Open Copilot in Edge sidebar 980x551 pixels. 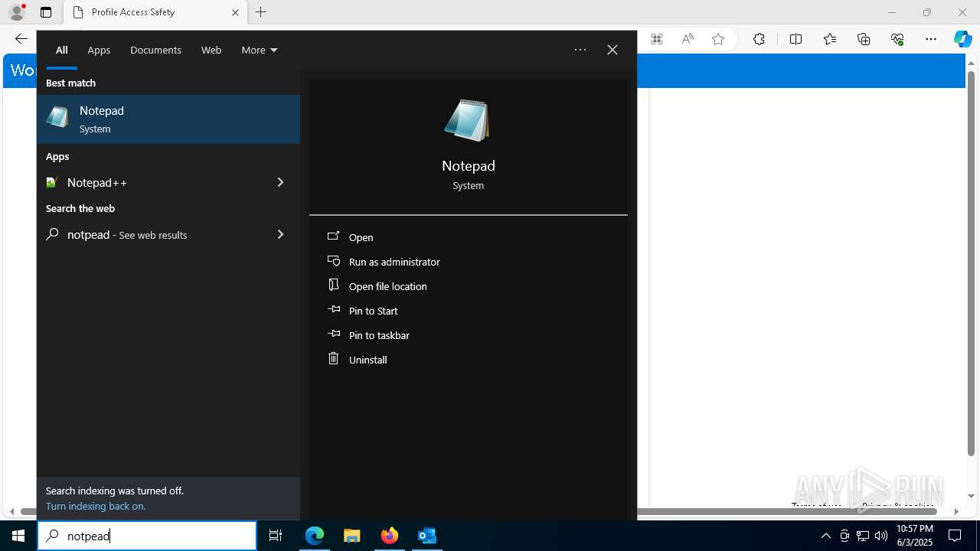pos(962,39)
